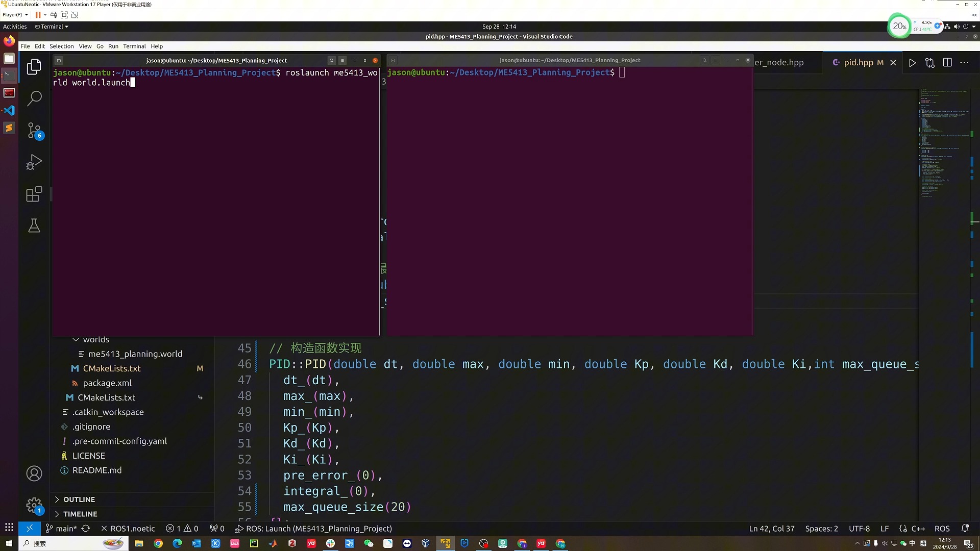Open Run and Debug view
This screenshot has height=551, width=980.
point(34,162)
